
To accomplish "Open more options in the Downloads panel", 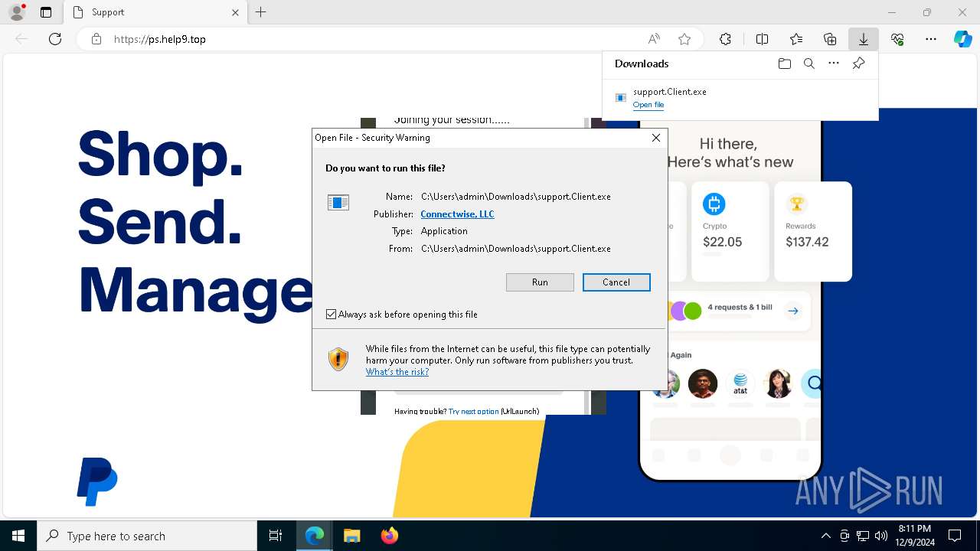I will point(834,64).
